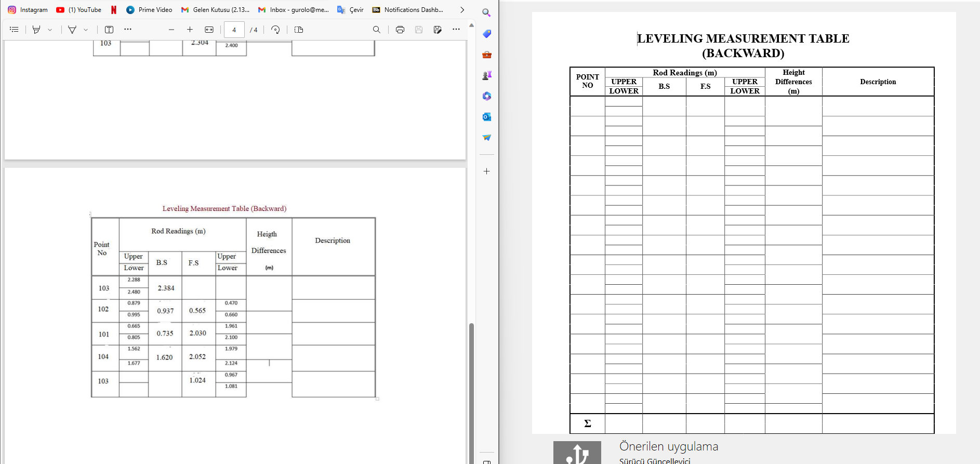Add a sidebar app with plus button
This screenshot has height=464, width=980.
(x=487, y=171)
